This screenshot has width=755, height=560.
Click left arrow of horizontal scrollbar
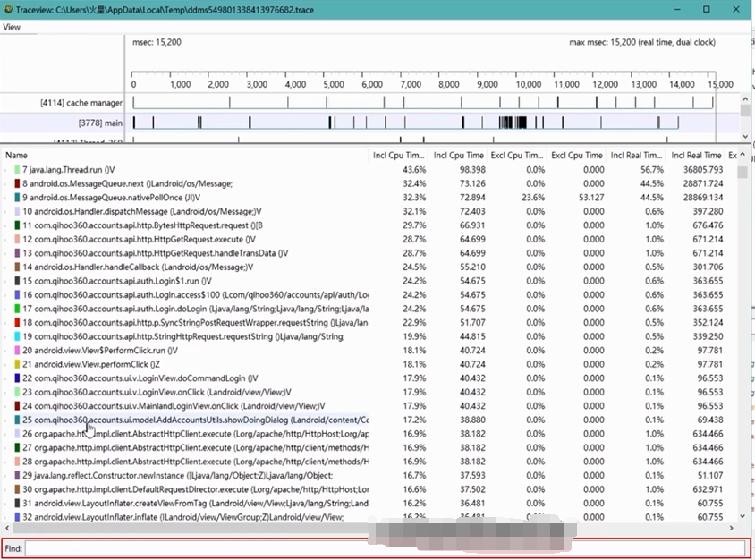tap(6, 528)
